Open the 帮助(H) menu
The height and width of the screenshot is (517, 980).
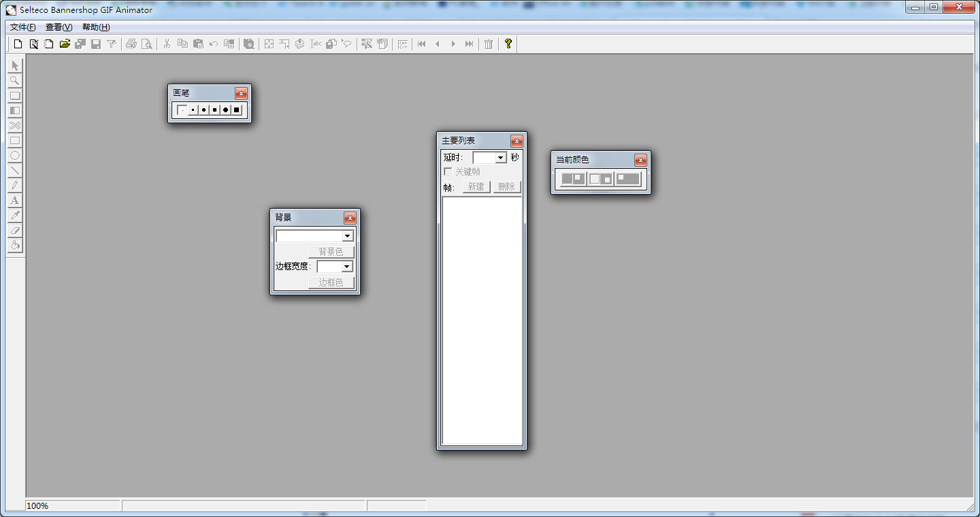point(96,27)
